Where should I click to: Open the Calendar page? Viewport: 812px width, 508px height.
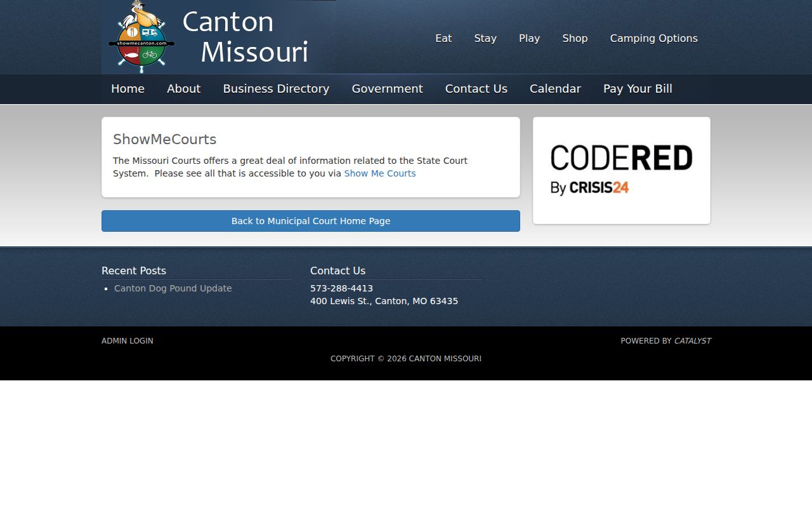(555, 89)
